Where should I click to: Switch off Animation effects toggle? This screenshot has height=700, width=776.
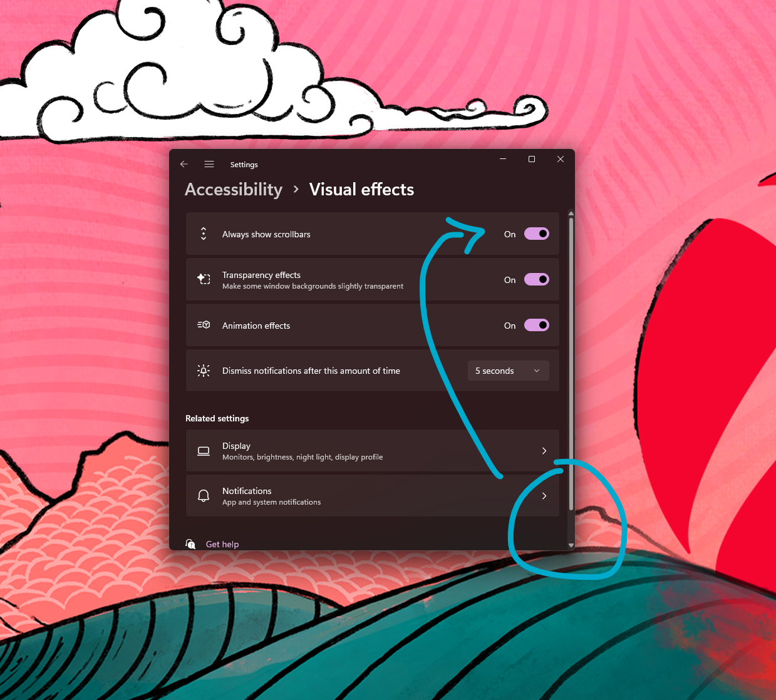(x=536, y=325)
